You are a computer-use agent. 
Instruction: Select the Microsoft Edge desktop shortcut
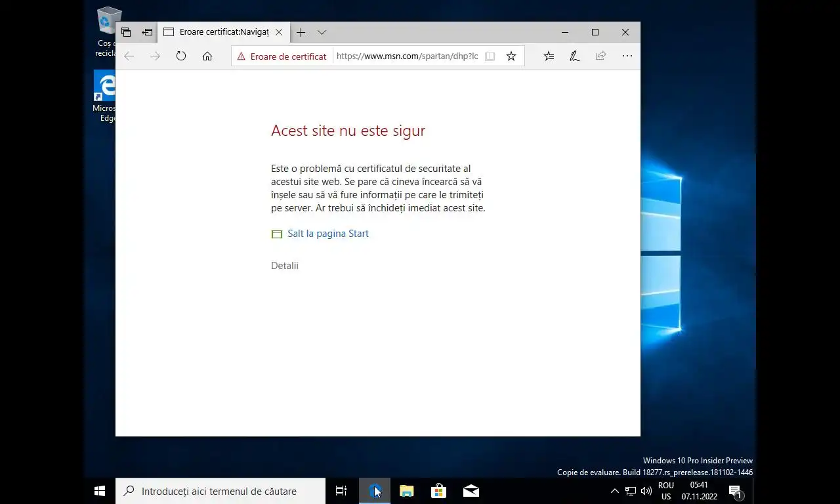(x=105, y=96)
